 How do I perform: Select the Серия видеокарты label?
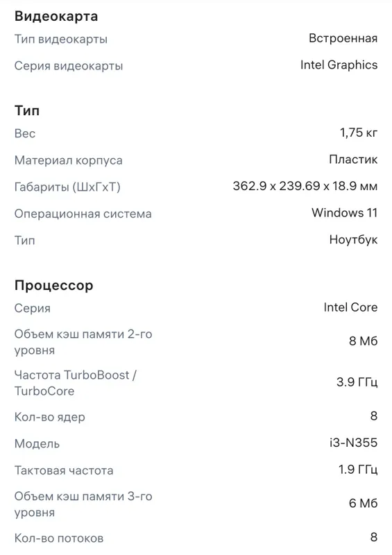tap(69, 66)
